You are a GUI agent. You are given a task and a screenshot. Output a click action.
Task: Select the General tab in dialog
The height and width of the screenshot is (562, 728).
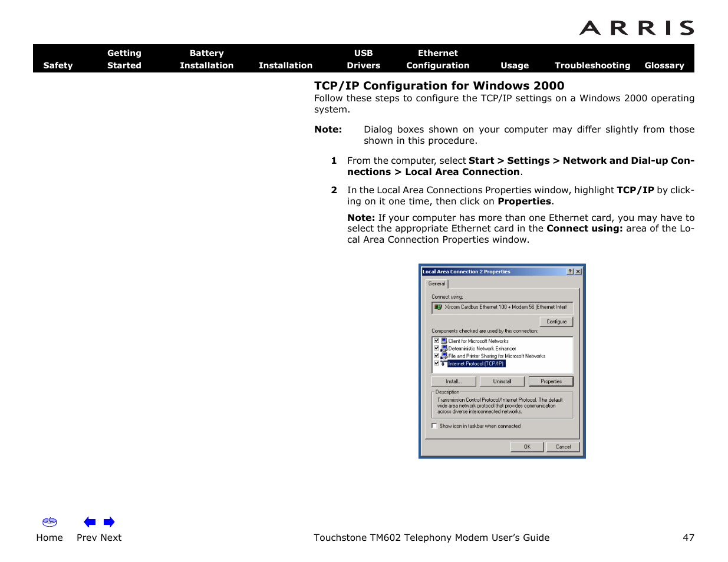437,283
